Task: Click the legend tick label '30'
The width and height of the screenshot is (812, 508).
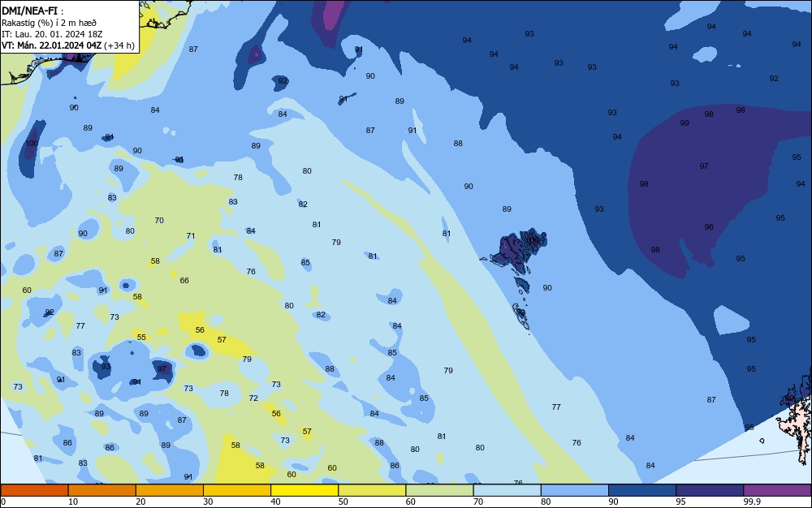Action: tap(208, 502)
